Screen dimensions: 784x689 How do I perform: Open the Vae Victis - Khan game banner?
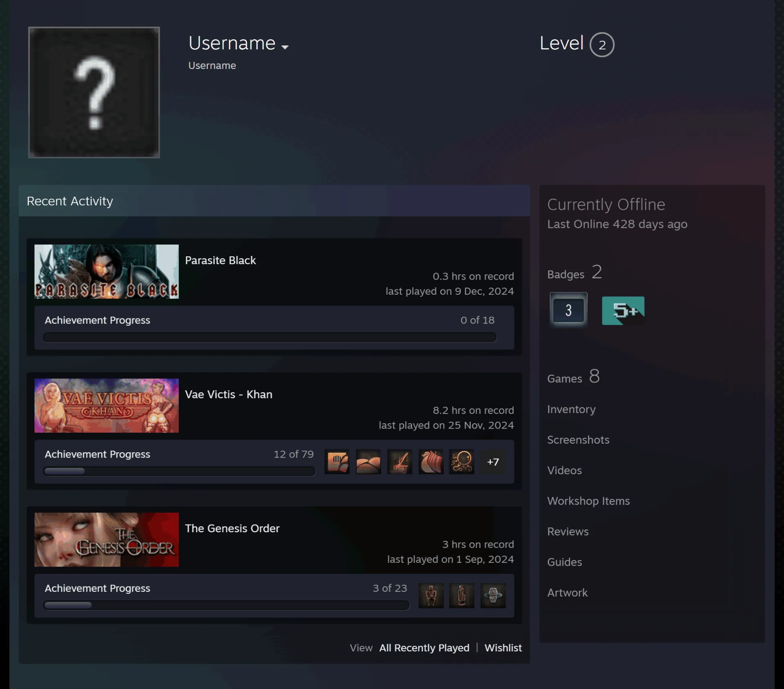pos(107,405)
